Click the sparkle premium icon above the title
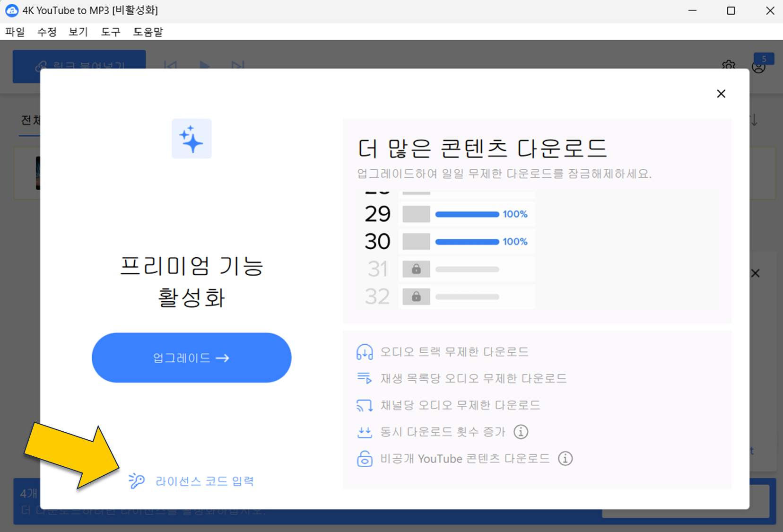The height and width of the screenshot is (532, 783). pyautogui.click(x=191, y=139)
